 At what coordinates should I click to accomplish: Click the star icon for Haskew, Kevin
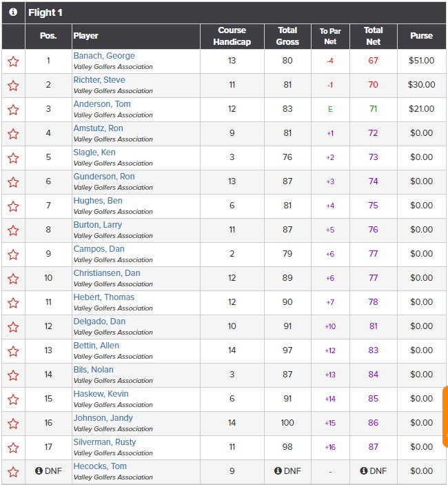pos(13,399)
